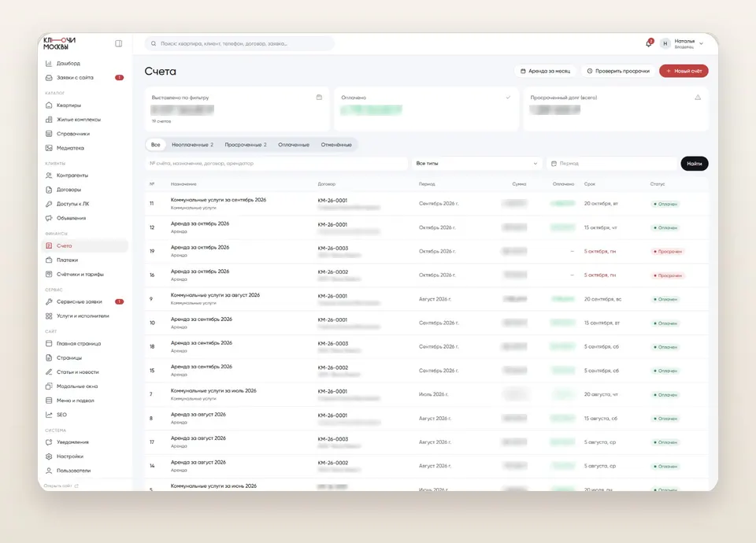Click the Пользователи person icon
This screenshot has height=543, width=756.
click(x=49, y=471)
